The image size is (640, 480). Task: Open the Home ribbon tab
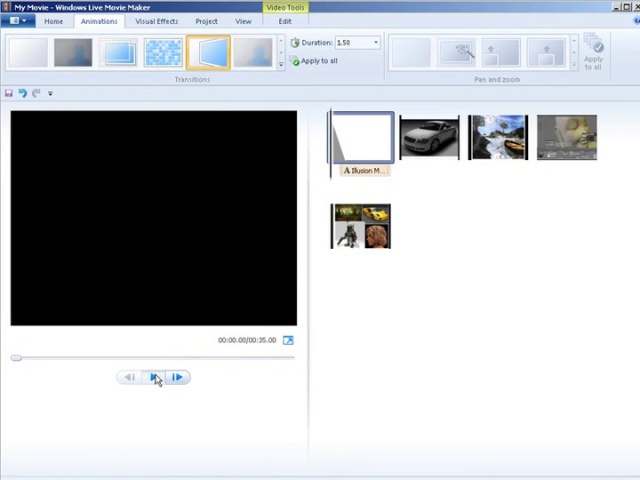[53, 21]
